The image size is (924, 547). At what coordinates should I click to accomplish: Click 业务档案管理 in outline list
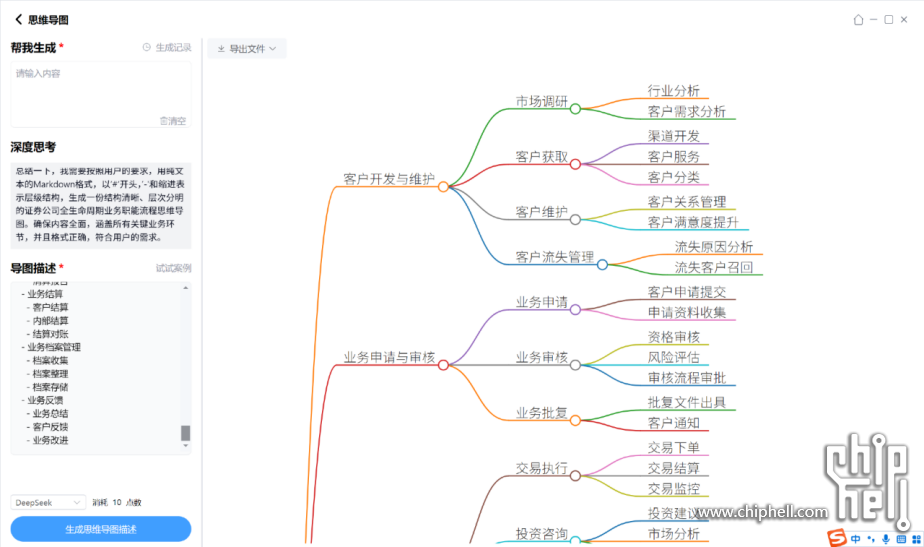point(54,347)
